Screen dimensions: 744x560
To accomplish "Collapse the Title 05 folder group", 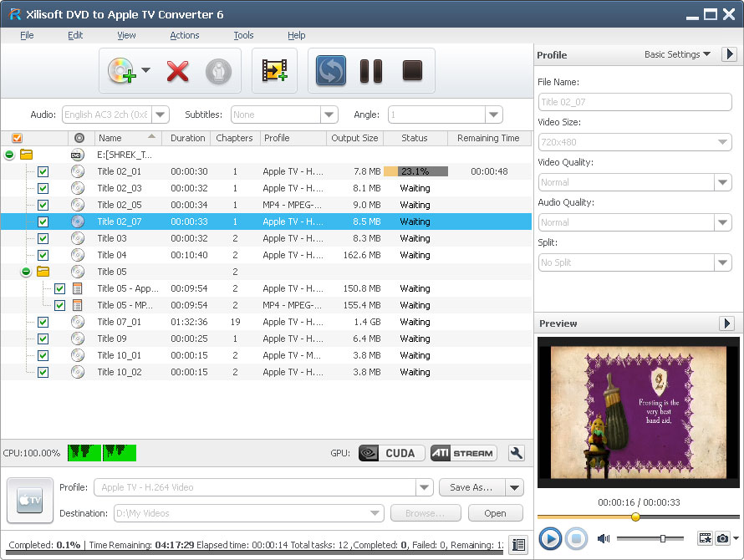I will [x=26, y=272].
